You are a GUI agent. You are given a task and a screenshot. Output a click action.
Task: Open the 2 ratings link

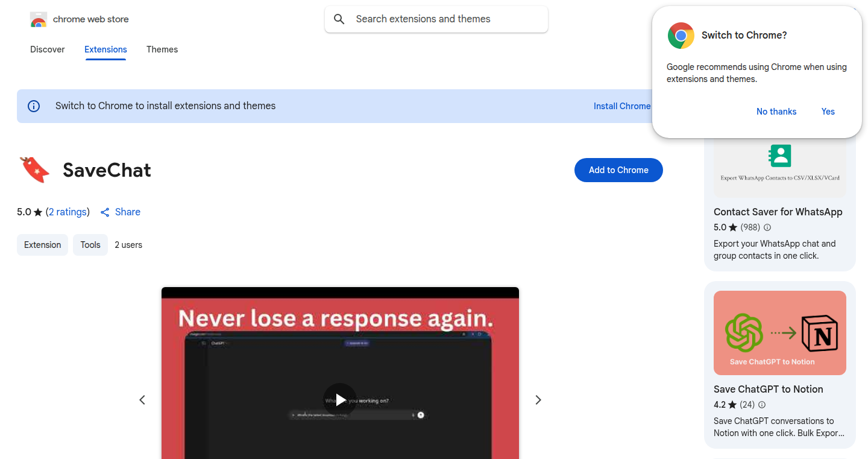[68, 212]
